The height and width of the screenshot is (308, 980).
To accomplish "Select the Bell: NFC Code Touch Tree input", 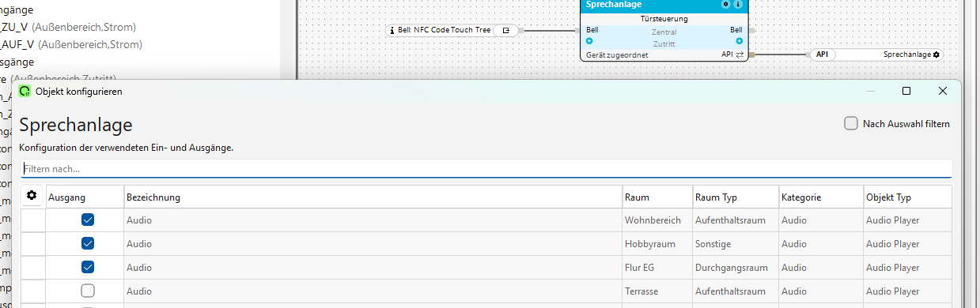I will [452, 30].
